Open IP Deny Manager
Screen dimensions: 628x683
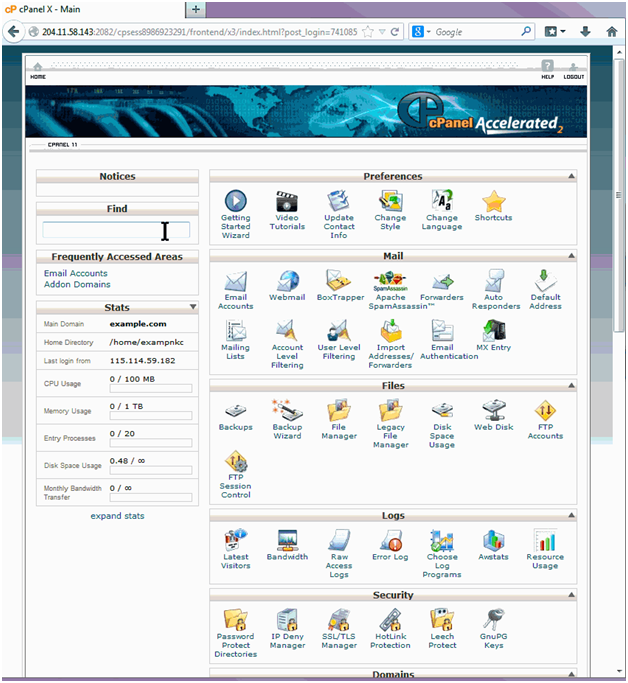(x=287, y=629)
